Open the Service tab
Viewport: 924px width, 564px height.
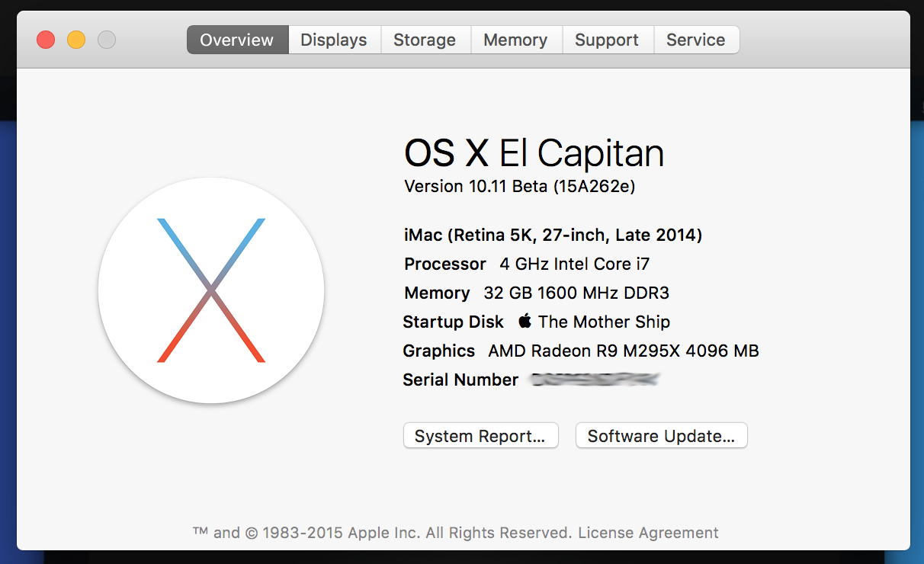point(696,40)
